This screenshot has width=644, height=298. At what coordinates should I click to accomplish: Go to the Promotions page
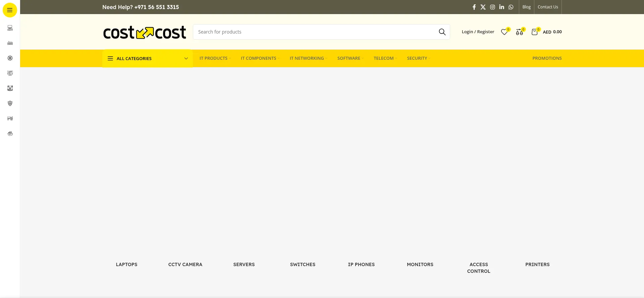coord(547,58)
